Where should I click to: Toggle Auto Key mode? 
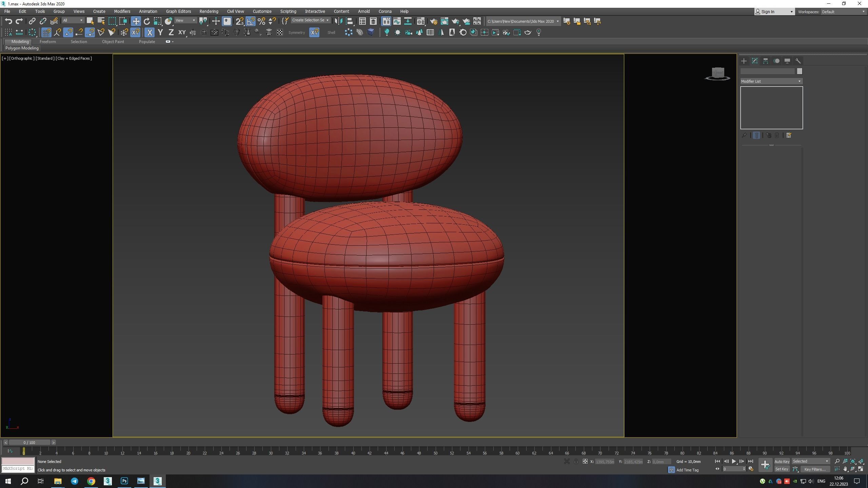tap(782, 461)
